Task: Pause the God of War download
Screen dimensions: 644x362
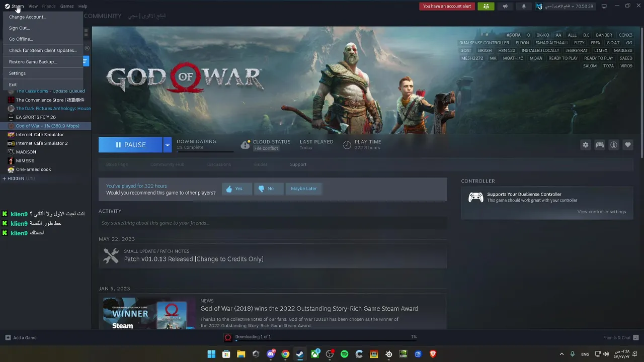Action: click(130, 145)
